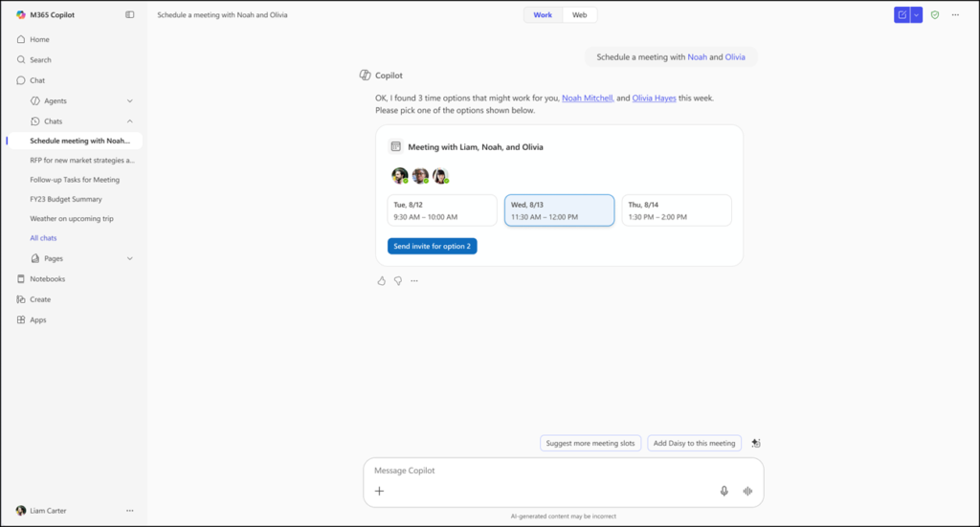
Task: Collapse the sidebar with the panel toggle icon
Action: pyautogui.click(x=130, y=14)
